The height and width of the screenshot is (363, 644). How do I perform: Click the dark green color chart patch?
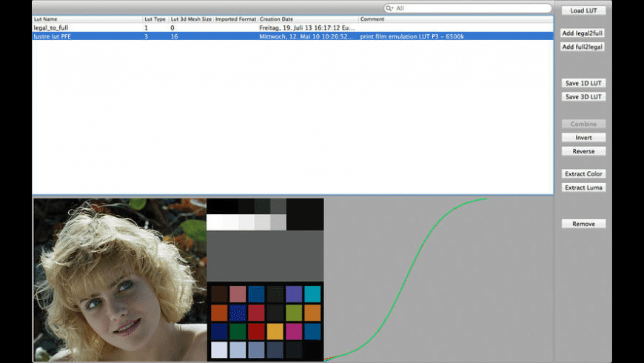pos(238,331)
